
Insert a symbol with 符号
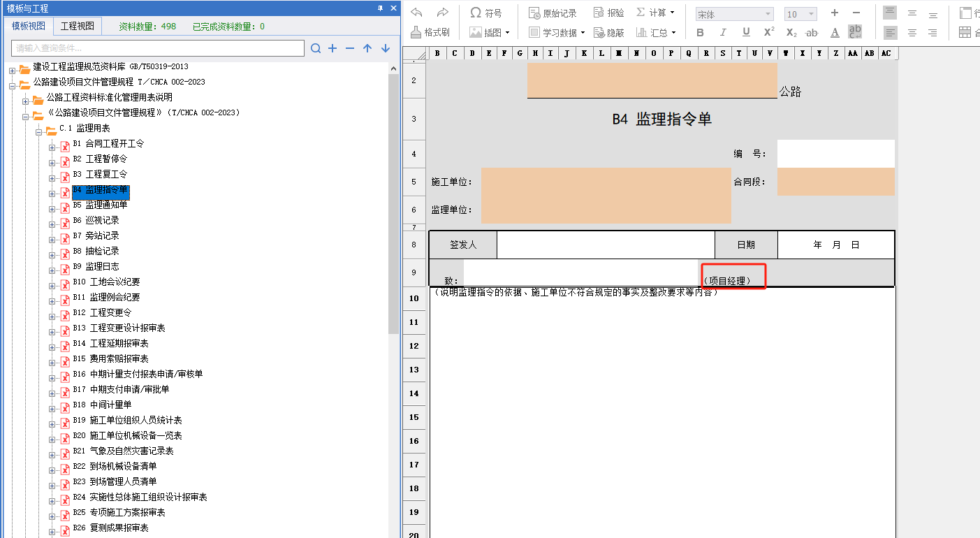click(x=486, y=13)
